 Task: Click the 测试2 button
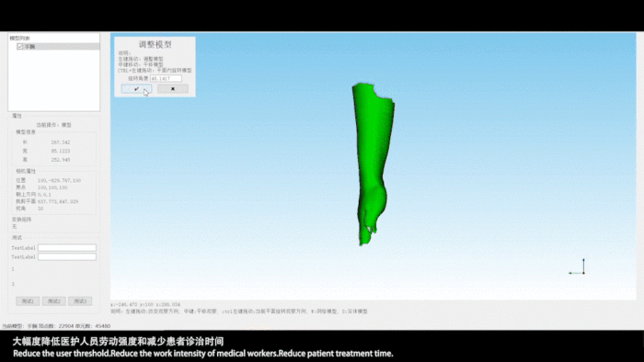(53, 301)
